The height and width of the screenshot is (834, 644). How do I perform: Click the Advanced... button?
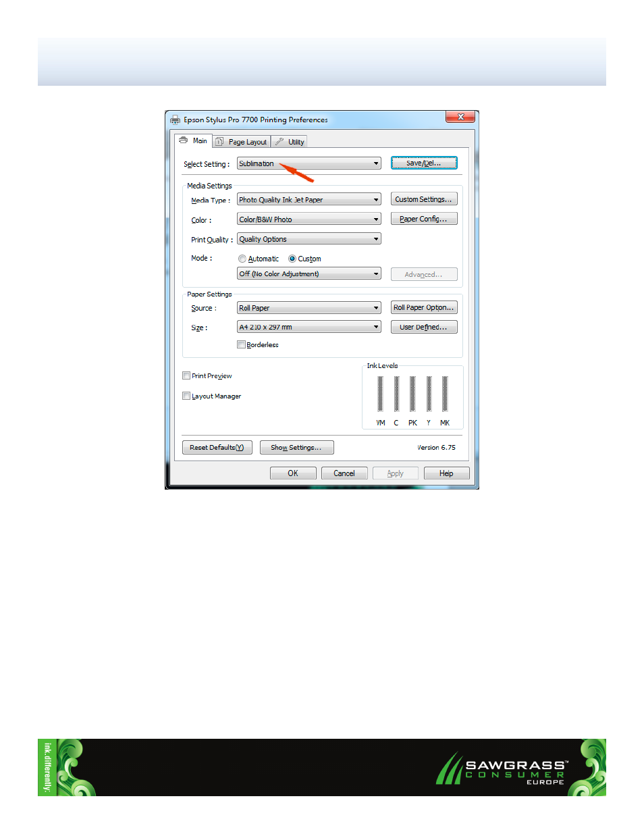pyautogui.click(x=424, y=274)
